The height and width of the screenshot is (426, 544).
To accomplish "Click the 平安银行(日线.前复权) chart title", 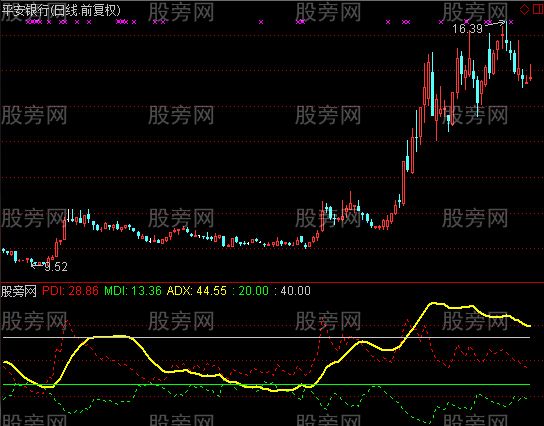I will [x=61, y=10].
